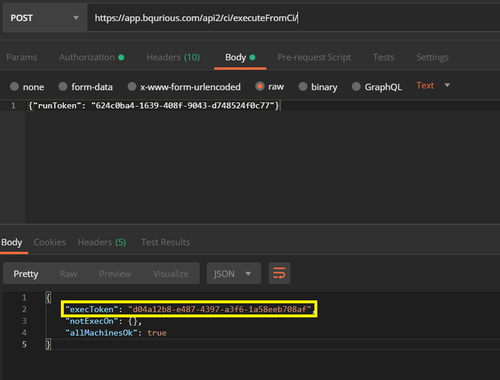Open the Pre-request Script tab
500x380 pixels.
(314, 57)
